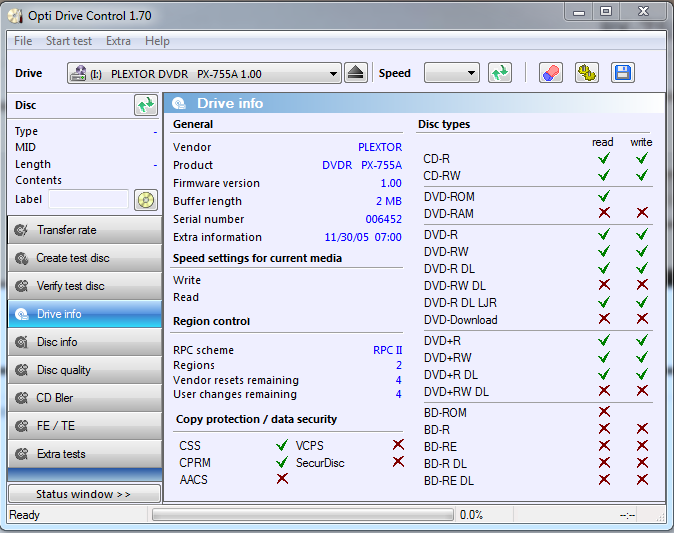Click the firmware version 1.00 value

391,183
